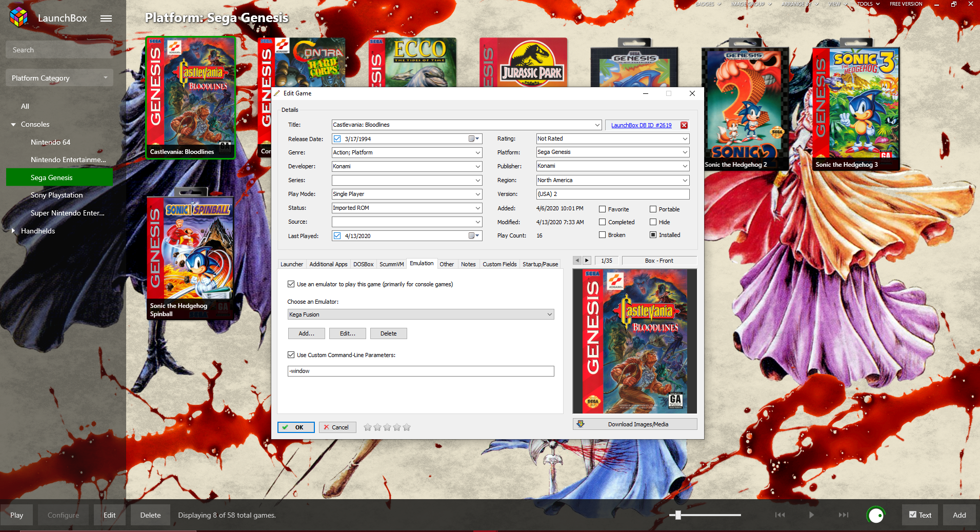Check the Broken checkbox

point(603,235)
